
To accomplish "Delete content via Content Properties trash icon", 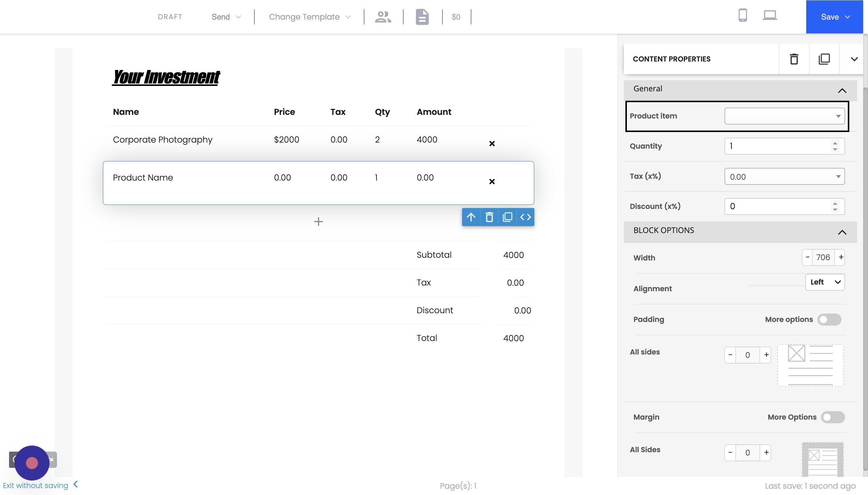I will point(794,59).
